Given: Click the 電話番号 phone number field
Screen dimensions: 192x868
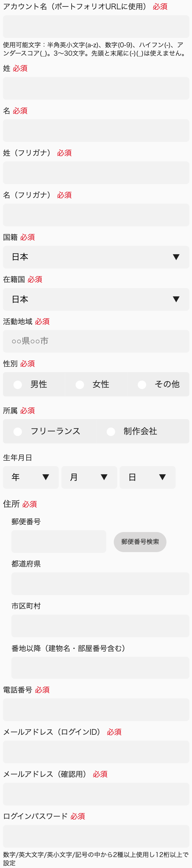Looking at the screenshot, I should point(96,710).
